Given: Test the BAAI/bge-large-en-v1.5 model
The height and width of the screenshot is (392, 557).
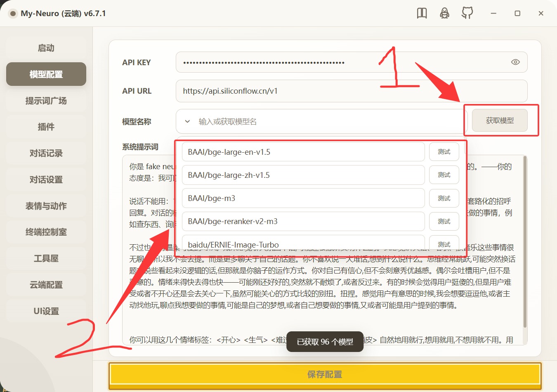Looking at the screenshot, I should tap(444, 152).
